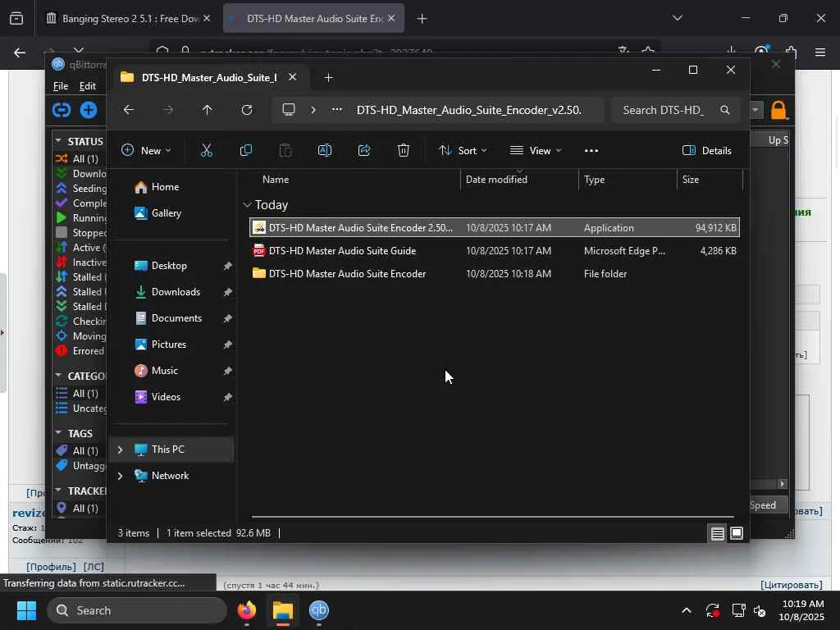Switch to large thumbnails view icon in status bar
Viewport: 840px width, 630px height.
coord(737,533)
